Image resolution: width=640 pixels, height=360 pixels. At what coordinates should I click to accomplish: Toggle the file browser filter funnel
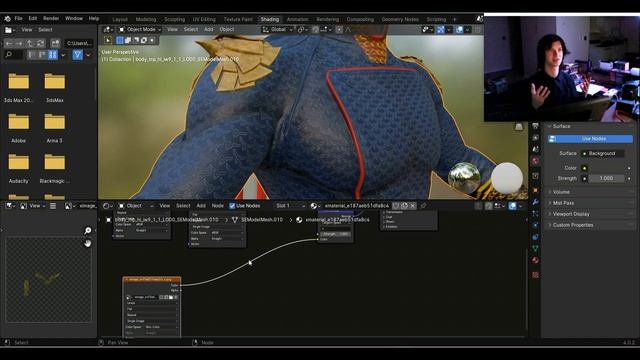[78, 55]
